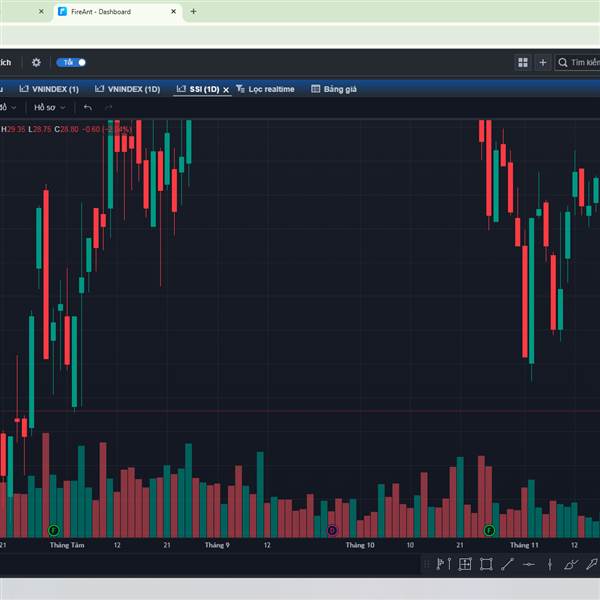Select the date and price range tool
The height and width of the screenshot is (600, 600).
[465, 564]
